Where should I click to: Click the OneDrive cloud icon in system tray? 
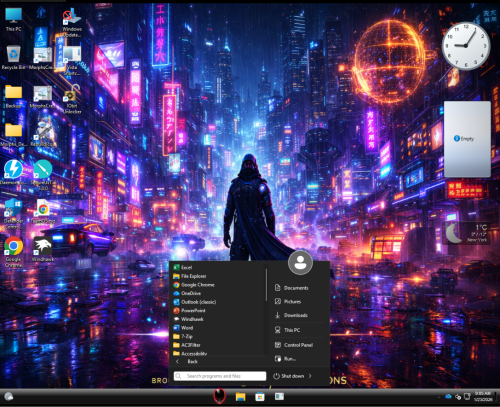(x=448, y=396)
